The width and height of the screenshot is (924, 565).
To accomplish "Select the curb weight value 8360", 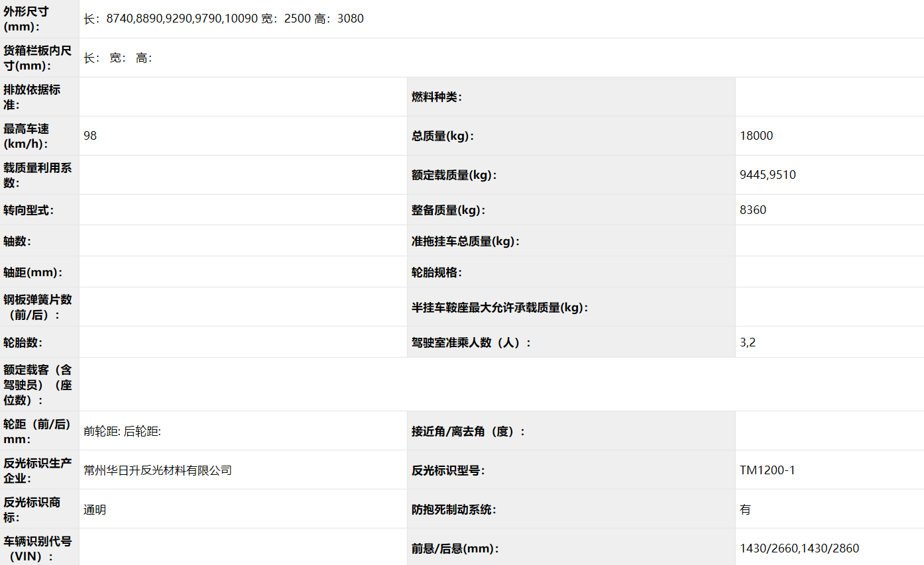I will pyautogui.click(x=753, y=210).
